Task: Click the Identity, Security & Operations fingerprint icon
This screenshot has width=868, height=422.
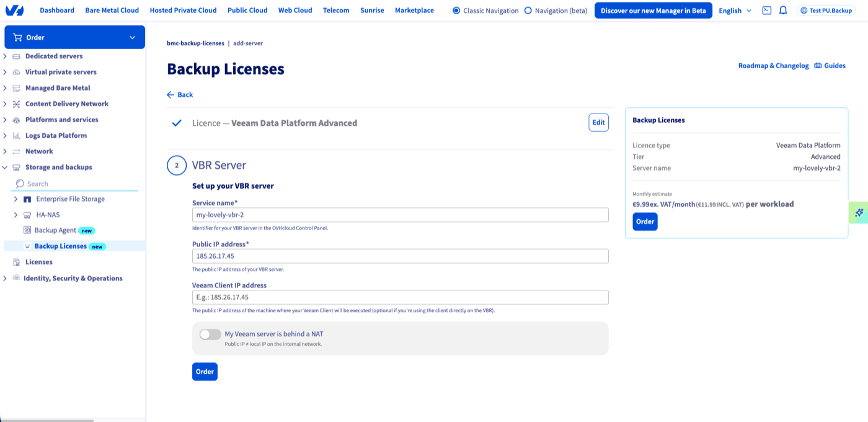Action: pyautogui.click(x=16, y=278)
